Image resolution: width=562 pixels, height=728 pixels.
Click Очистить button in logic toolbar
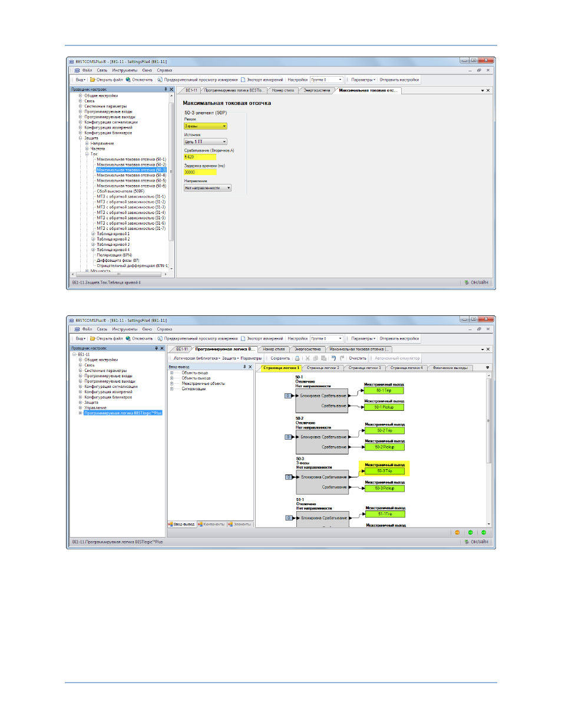[358, 358]
